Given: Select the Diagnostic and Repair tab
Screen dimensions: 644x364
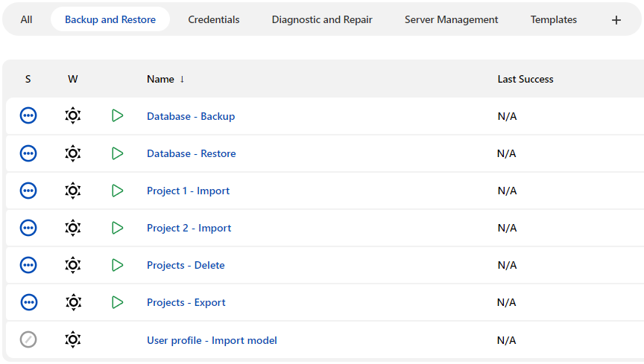Looking at the screenshot, I should pyautogui.click(x=322, y=20).
